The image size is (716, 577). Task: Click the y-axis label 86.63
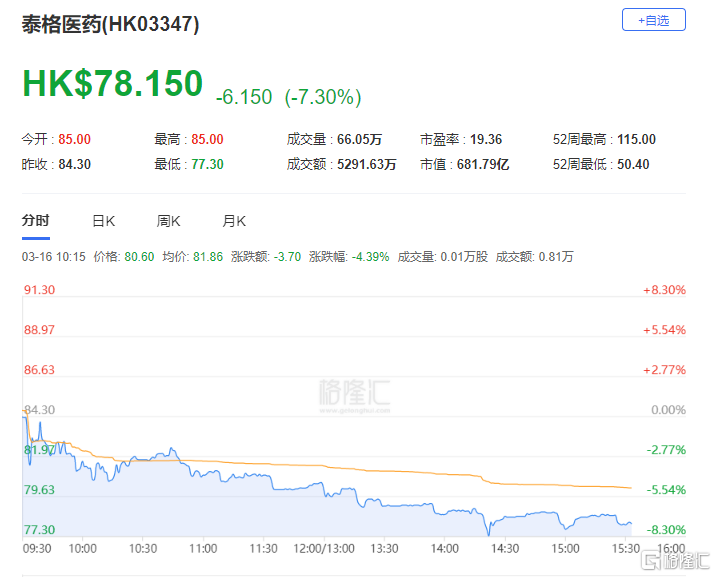(39, 370)
